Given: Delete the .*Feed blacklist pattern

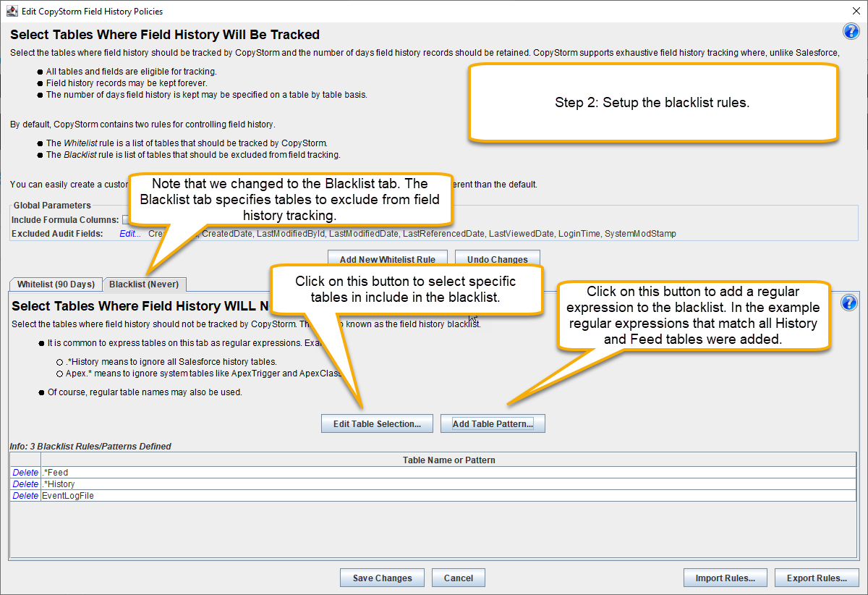Looking at the screenshot, I should [x=25, y=473].
